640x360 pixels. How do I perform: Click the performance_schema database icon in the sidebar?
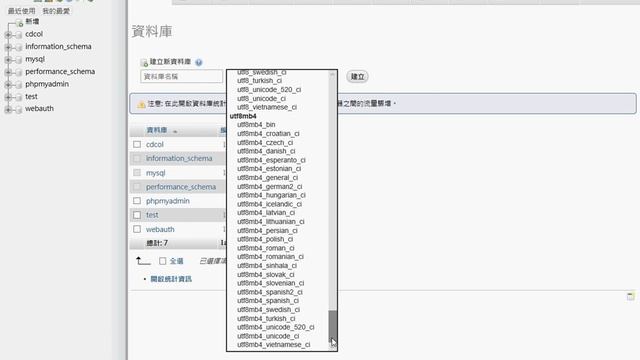[x=18, y=72]
